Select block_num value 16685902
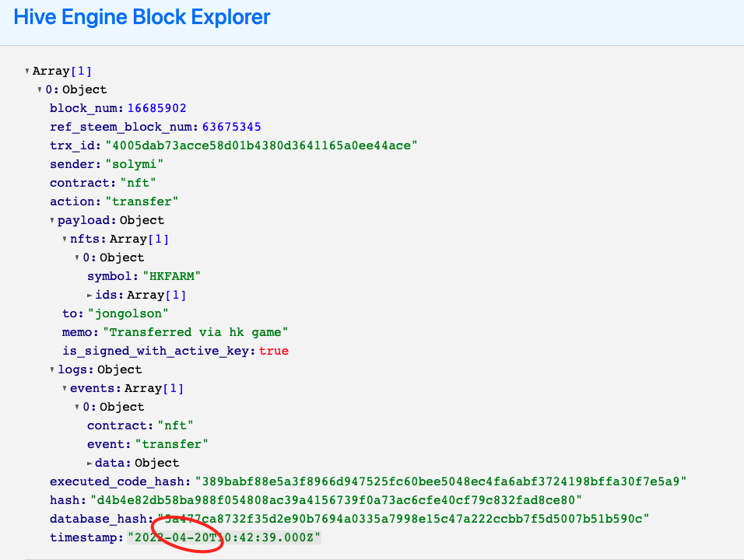The width and height of the screenshot is (744, 560). point(156,108)
